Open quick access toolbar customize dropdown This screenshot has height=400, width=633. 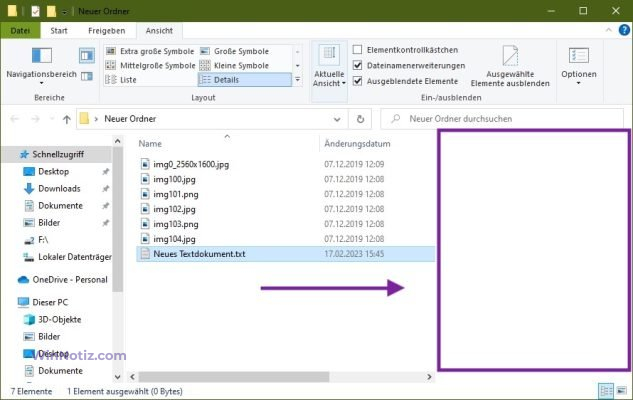pyautogui.click(x=64, y=12)
